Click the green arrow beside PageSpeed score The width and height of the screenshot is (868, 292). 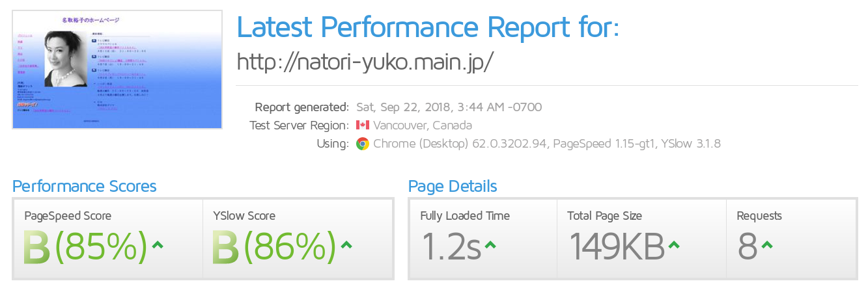point(157,245)
